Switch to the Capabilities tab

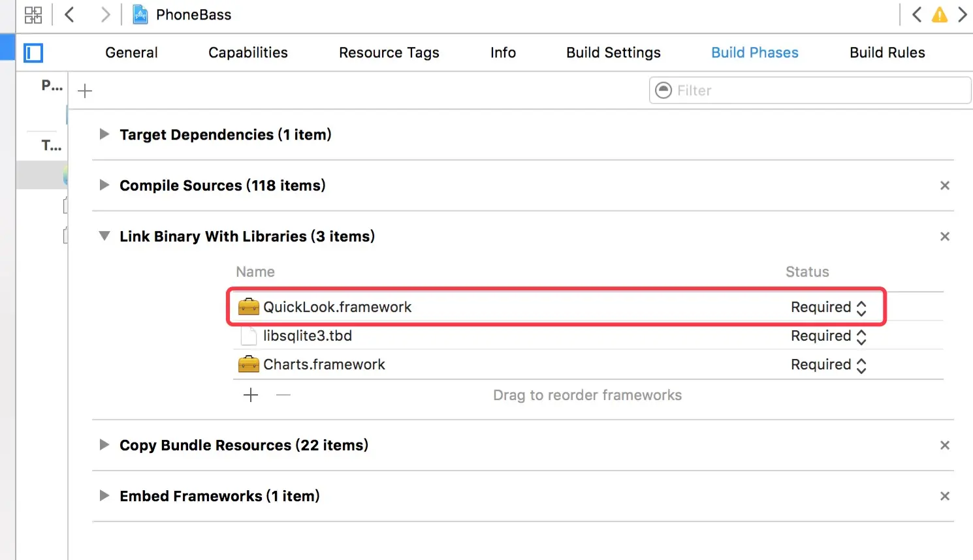tap(248, 52)
